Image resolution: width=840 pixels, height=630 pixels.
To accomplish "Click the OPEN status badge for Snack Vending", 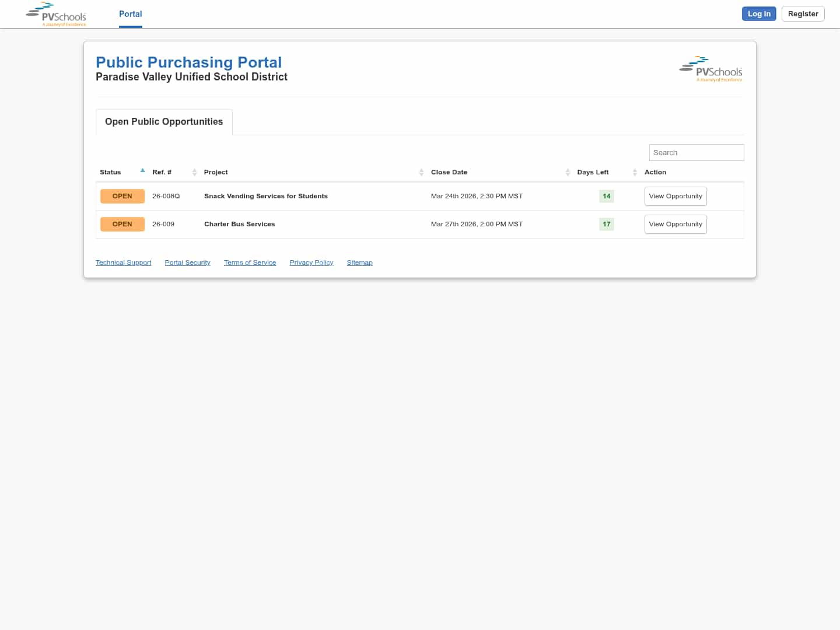I will click(123, 196).
